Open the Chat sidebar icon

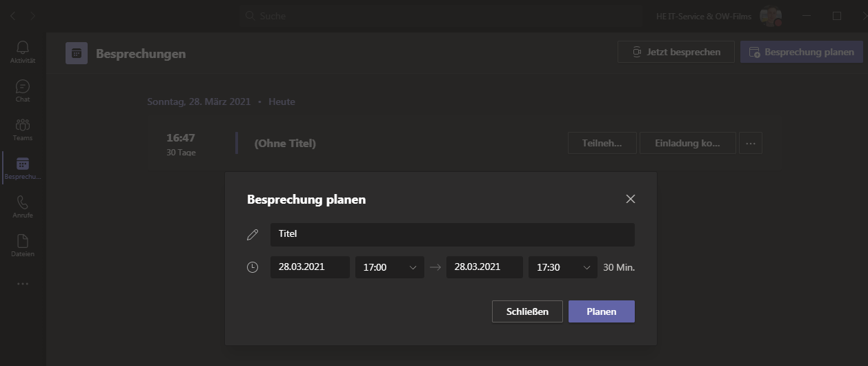23,90
